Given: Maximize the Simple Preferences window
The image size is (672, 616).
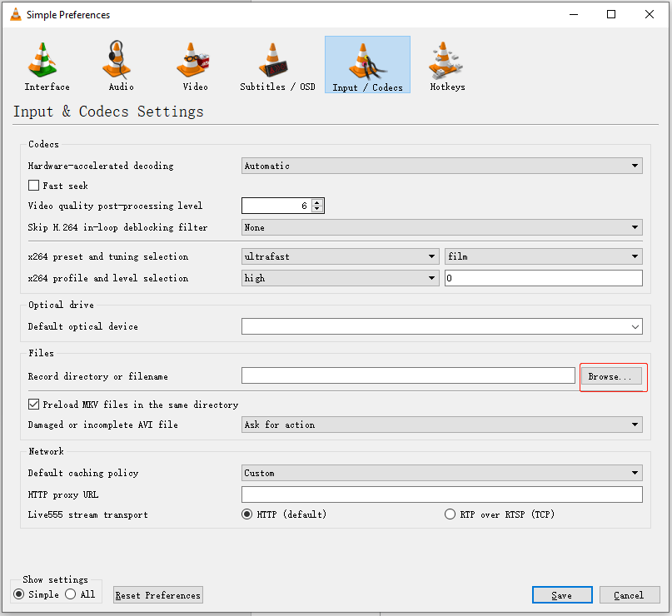Looking at the screenshot, I should tap(611, 14).
